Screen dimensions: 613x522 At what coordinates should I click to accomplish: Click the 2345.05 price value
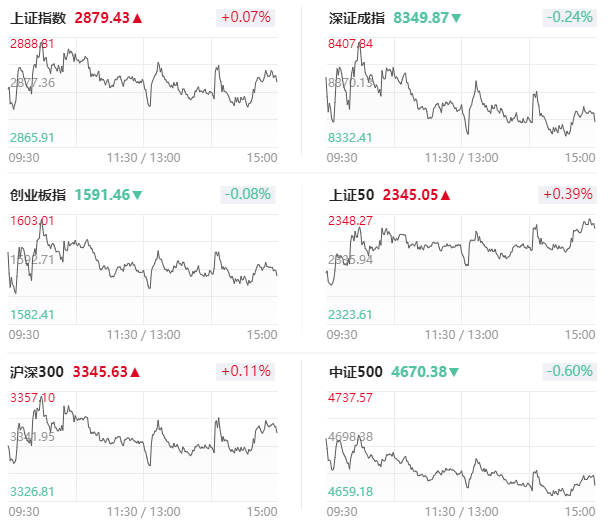(410, 195)
